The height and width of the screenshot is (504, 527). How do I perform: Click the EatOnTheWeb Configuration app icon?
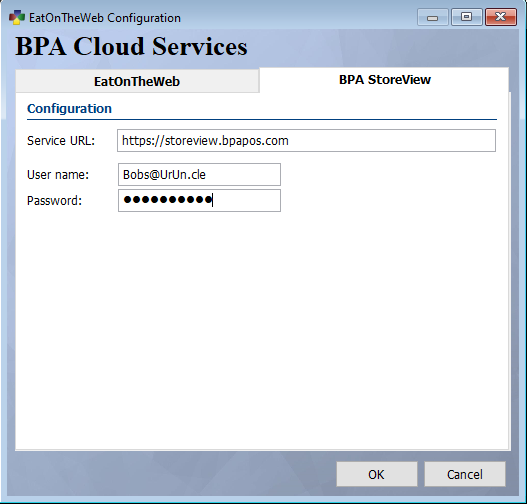17,17
